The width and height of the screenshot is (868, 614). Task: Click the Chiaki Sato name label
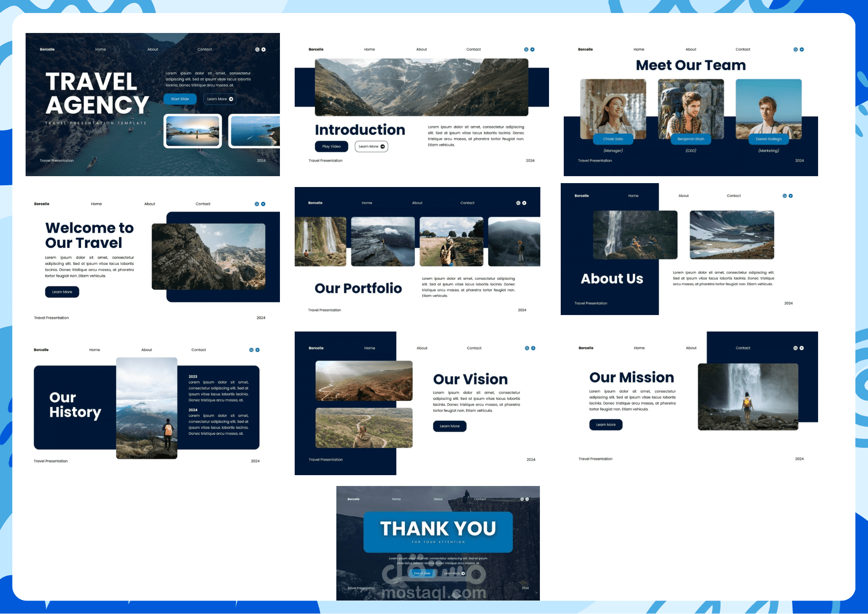click(613, 139)
